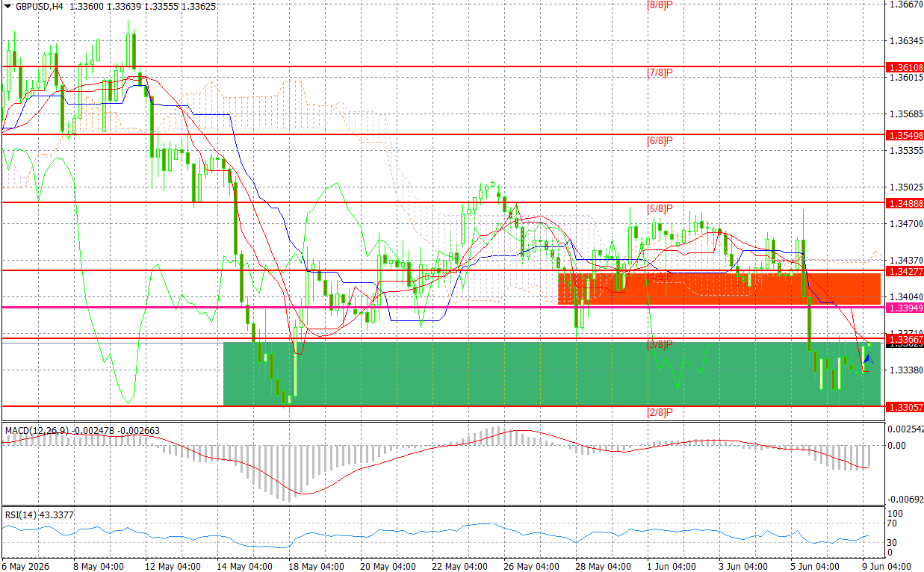Screen dimensions: 924x572
Task: Click the 1.34888 red price tag
Action: tap(905, 203)
